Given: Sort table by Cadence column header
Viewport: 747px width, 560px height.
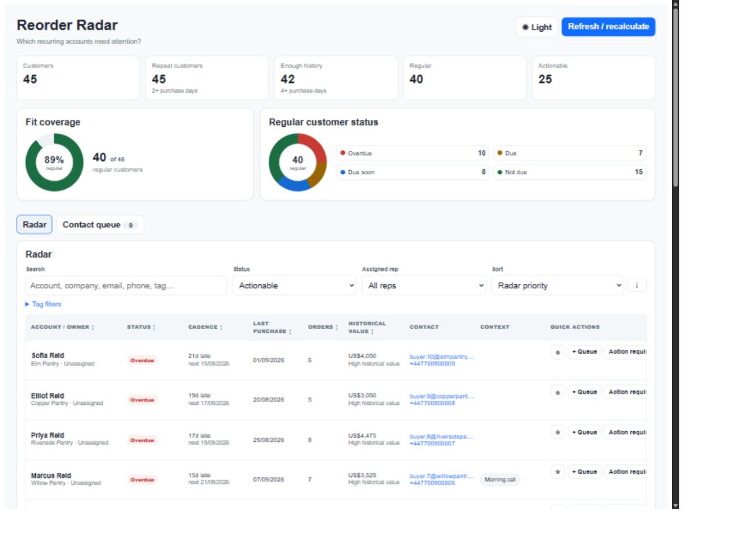Looking at the screenshot, I should [205, 327].
